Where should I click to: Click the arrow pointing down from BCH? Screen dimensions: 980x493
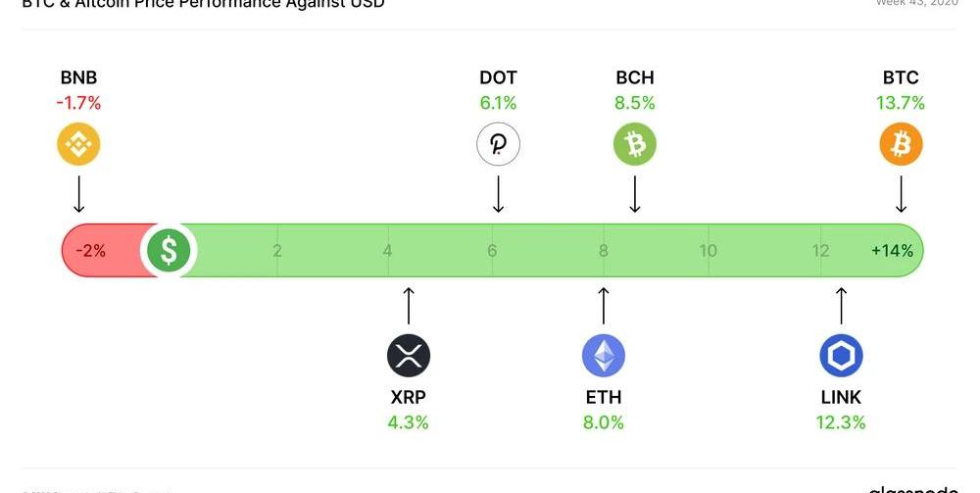[635, 194]
